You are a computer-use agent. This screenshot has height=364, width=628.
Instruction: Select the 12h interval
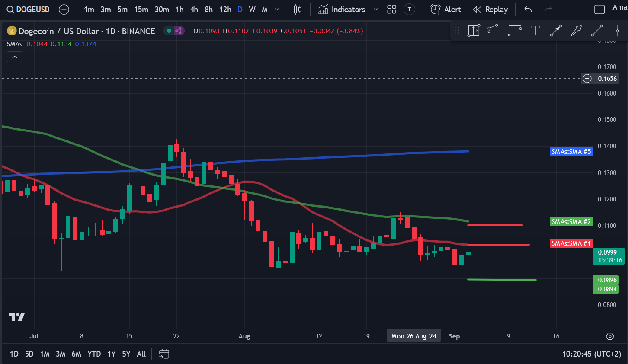click(225, 10)
